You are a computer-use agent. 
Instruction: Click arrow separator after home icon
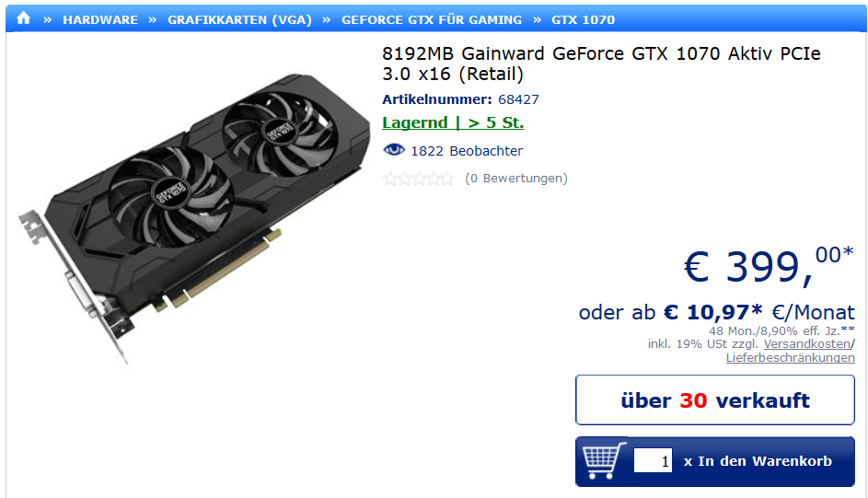pyautogui.click(x=48, y=20)
